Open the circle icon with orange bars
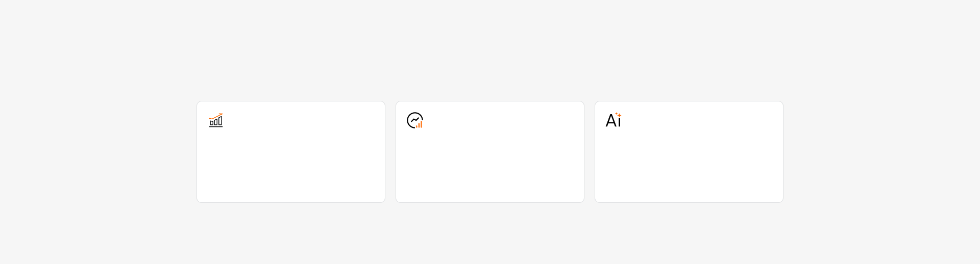Image resolution: width=980 pixels, height=264 pixels. pos(415,120)
